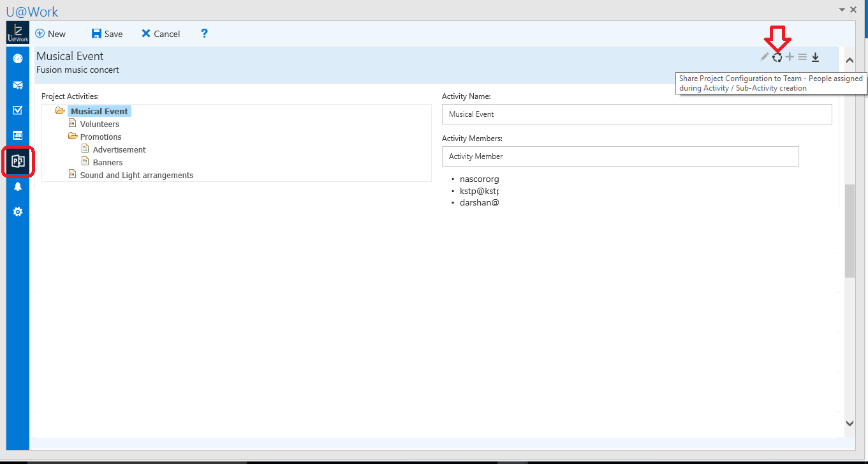The image size is (868, 464).
Task: Click the Save button in toolbar
Action: click(107, 34)
